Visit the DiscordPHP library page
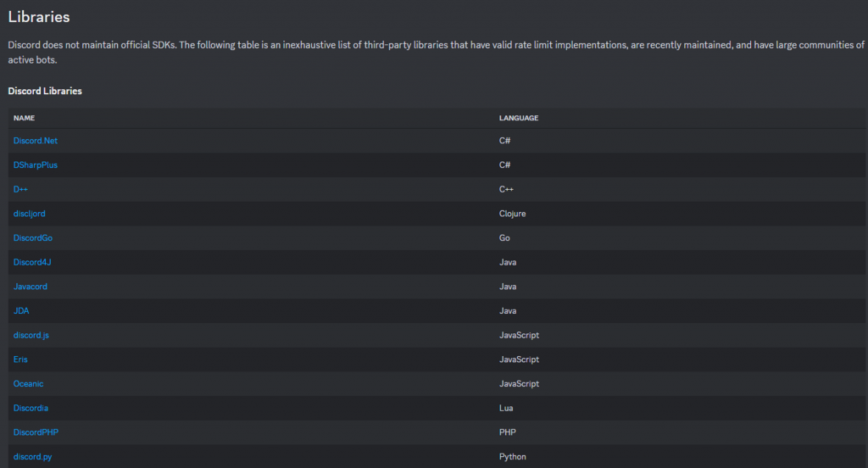The height and width of the screenshot is (468, 868). [x=36, y=432]
